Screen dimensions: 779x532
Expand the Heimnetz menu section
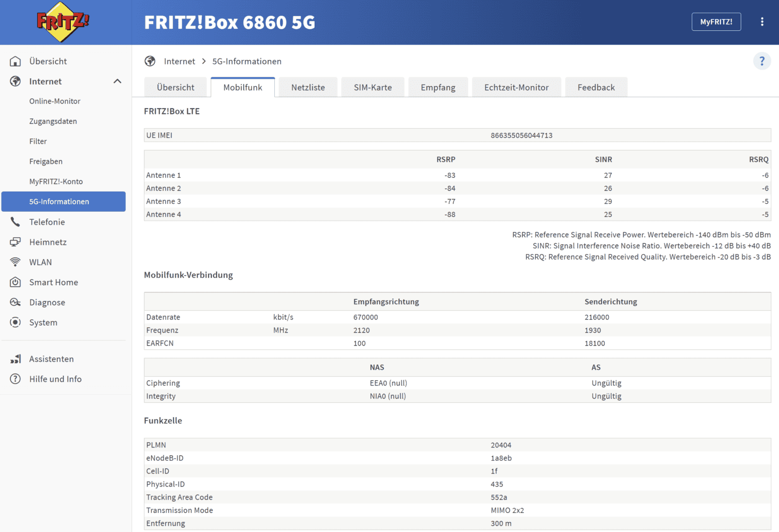coord(48,242)
